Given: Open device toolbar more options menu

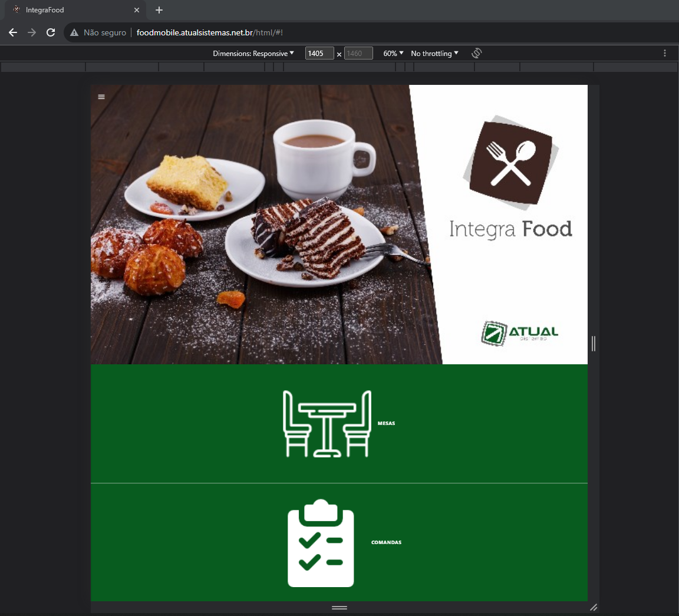Looking at the screenshot, I should tap(665, 53).
